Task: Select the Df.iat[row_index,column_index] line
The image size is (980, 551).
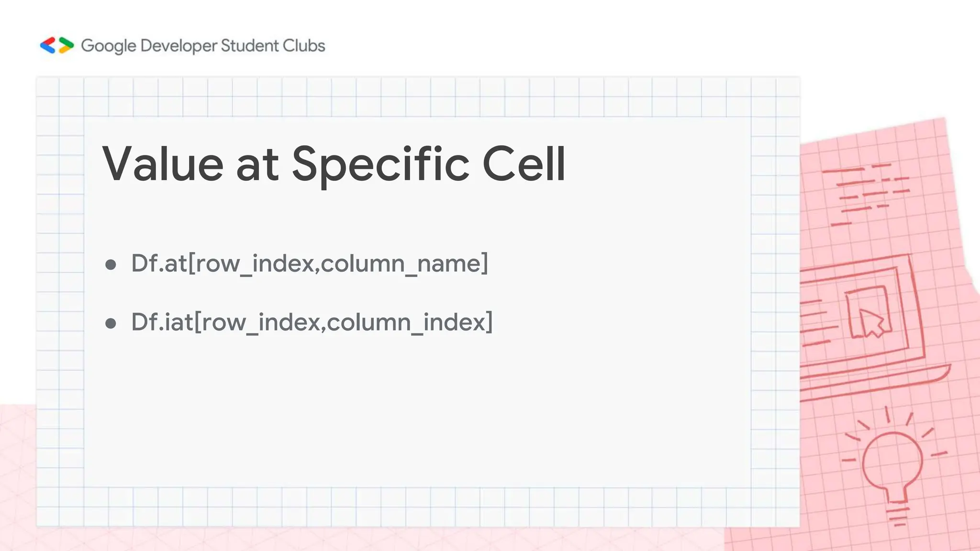Action: click(x=312, y=322)
